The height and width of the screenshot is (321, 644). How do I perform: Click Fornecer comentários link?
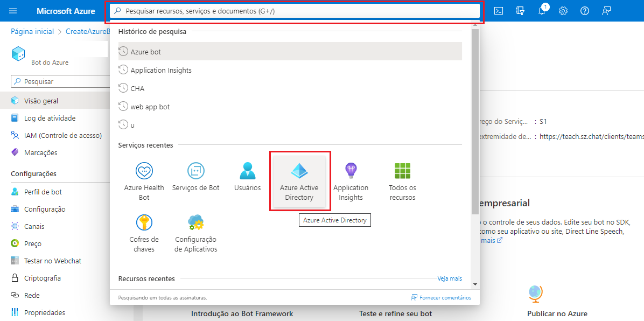pos(440,298)
